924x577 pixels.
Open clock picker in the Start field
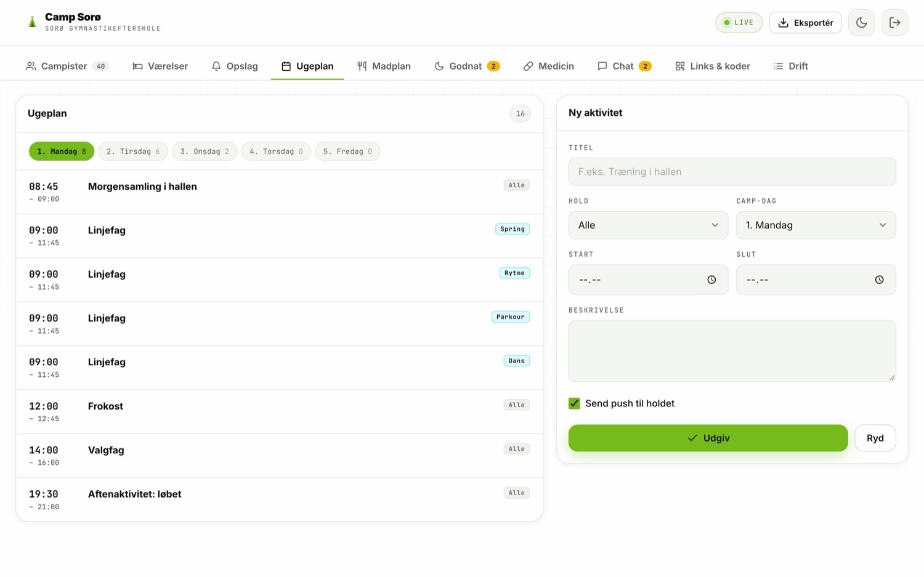(x=711, y=280)
